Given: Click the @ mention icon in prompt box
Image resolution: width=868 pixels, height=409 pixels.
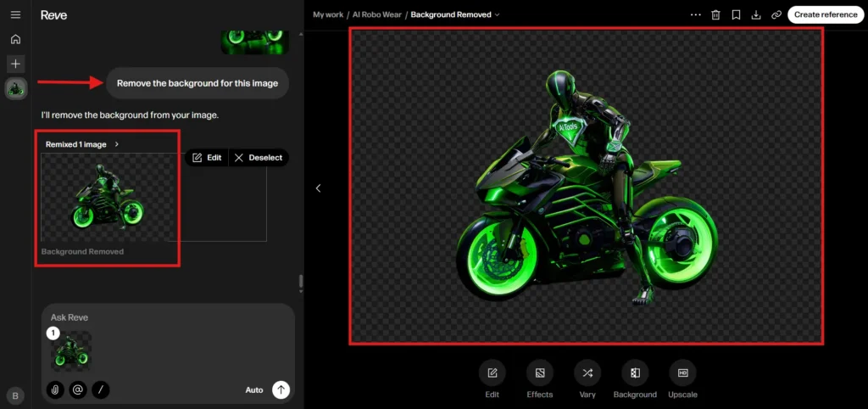Looking at the screenshot, I should click(x=79, y=389).
